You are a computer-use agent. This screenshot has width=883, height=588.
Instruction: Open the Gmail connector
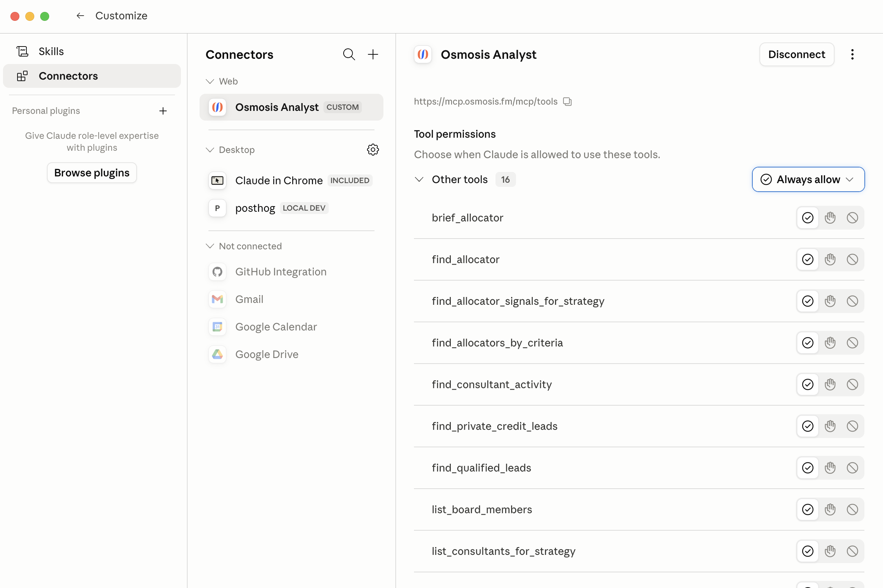291,299
